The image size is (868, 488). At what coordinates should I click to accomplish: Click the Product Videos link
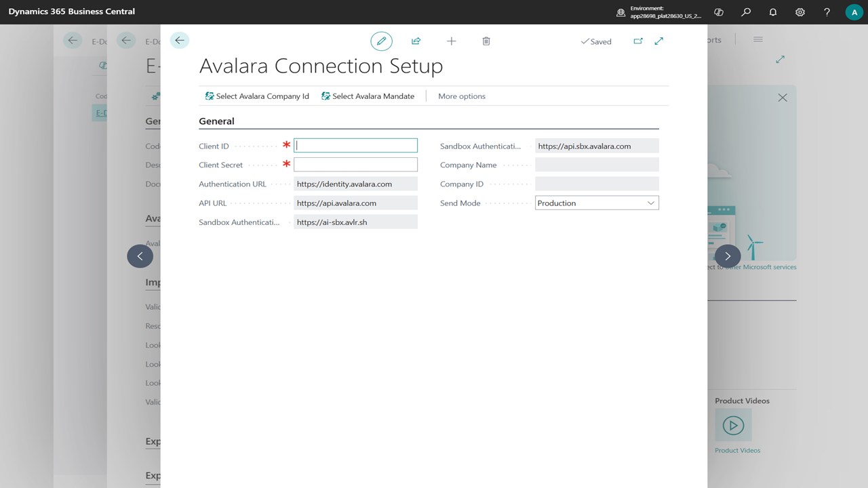pyautogui.click(x=737, y=450)
